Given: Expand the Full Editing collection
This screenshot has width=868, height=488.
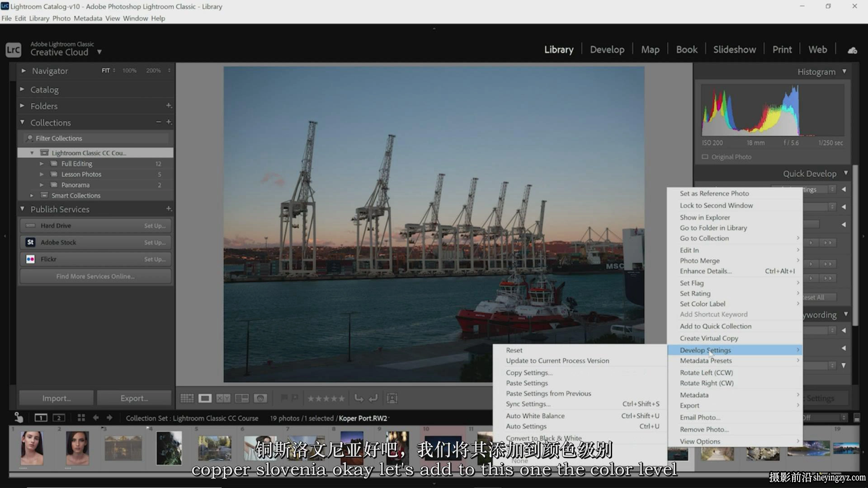Looking at the screenshot, I should pos(42,164).
